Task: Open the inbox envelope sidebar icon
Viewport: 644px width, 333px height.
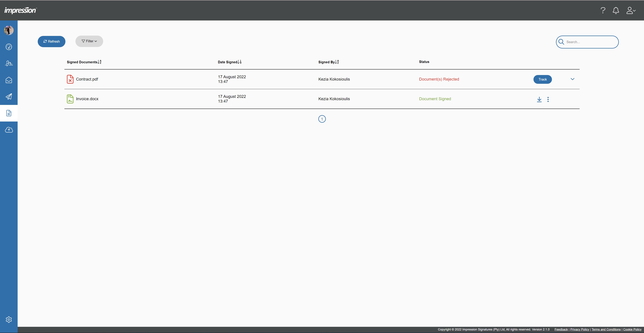Action: pos(9,80)
